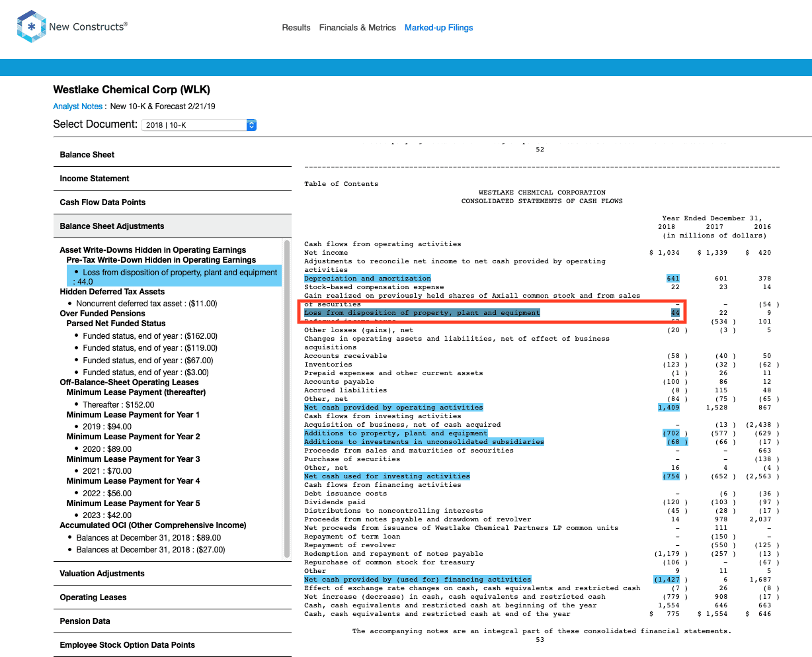
Task: Click the Table of Contents text
Action: click(x=341, y=184)
